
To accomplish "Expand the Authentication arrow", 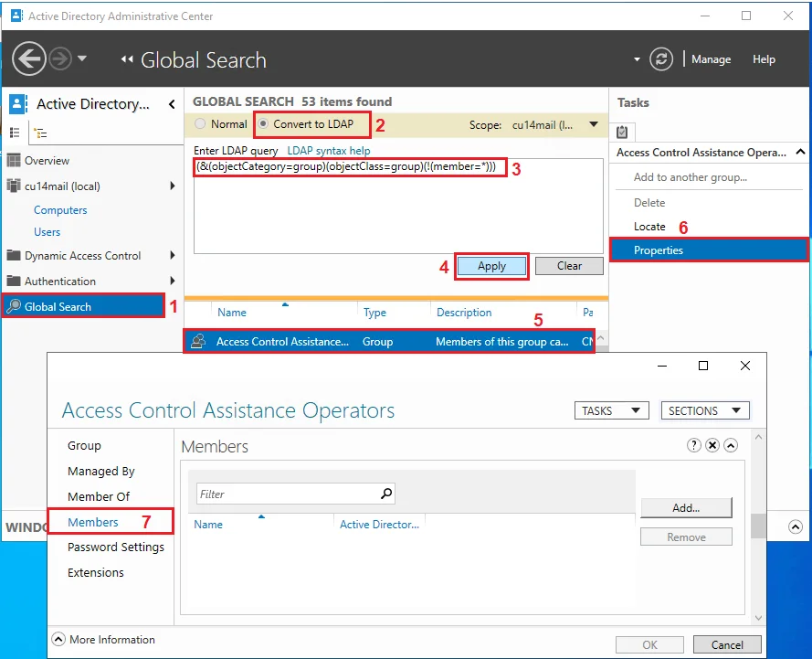I will [173, 281].
